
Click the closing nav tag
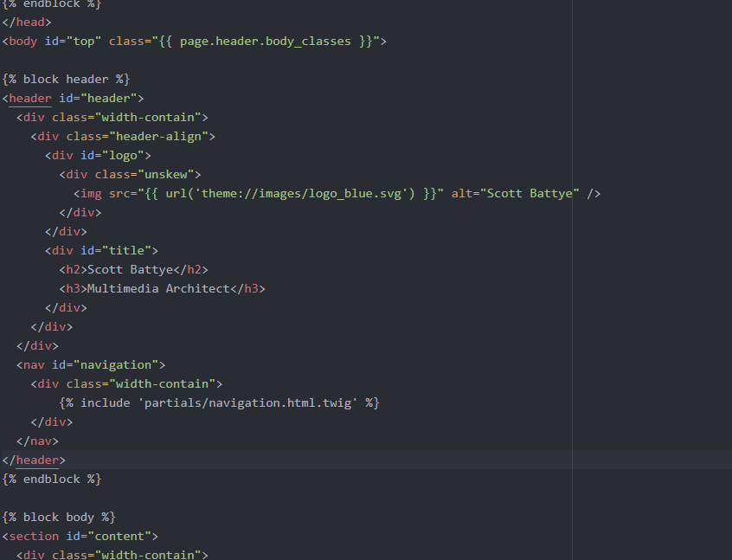coord(37,441)
